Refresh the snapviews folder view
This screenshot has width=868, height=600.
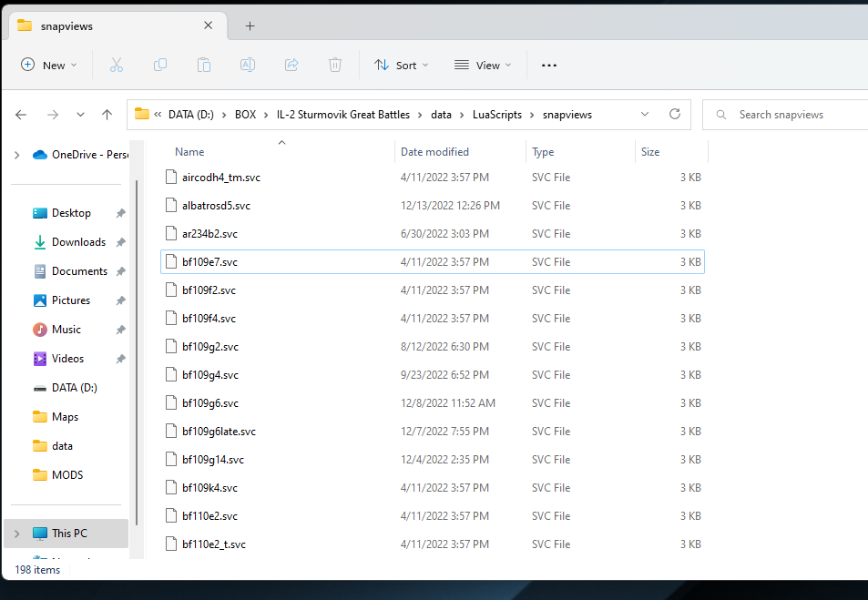(675, 115)
